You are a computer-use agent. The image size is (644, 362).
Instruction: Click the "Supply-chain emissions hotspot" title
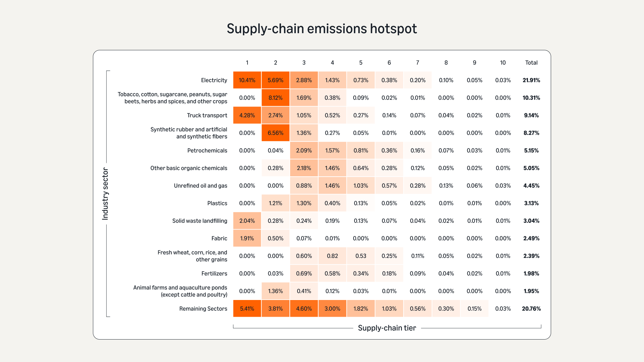point(322,29)
